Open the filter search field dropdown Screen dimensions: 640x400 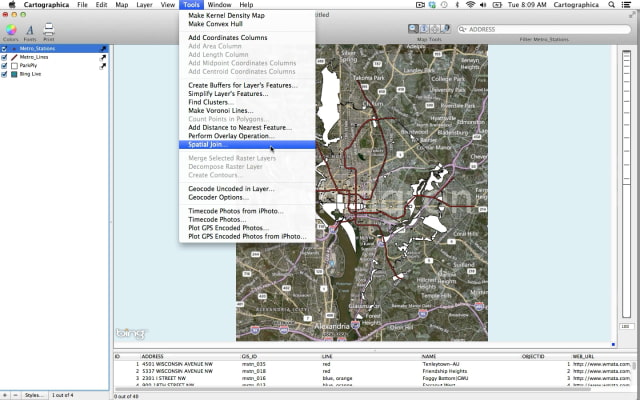point(462,30)
